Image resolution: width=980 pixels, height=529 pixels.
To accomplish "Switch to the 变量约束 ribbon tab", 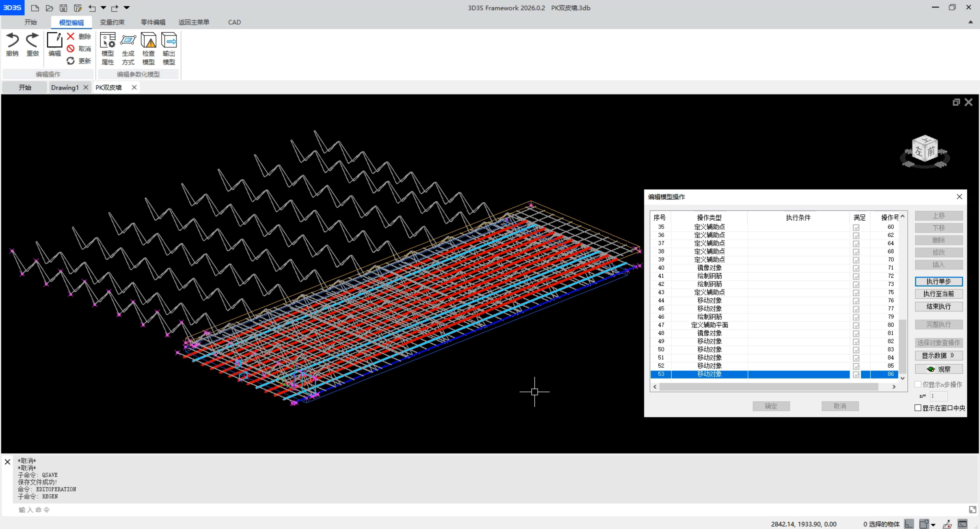I will point(112,22).
